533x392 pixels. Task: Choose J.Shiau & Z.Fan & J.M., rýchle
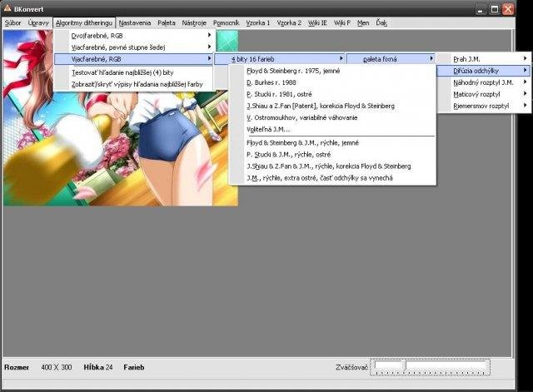(x=332, y=166)
